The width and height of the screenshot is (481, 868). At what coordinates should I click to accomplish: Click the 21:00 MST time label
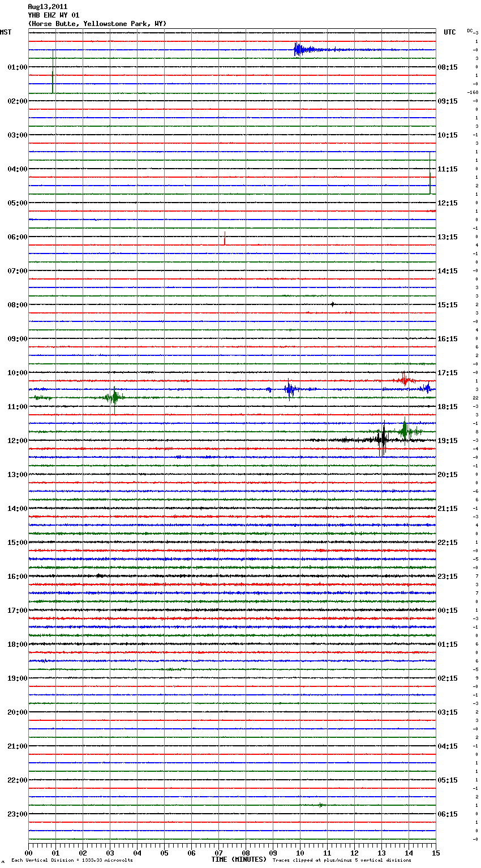18,746
